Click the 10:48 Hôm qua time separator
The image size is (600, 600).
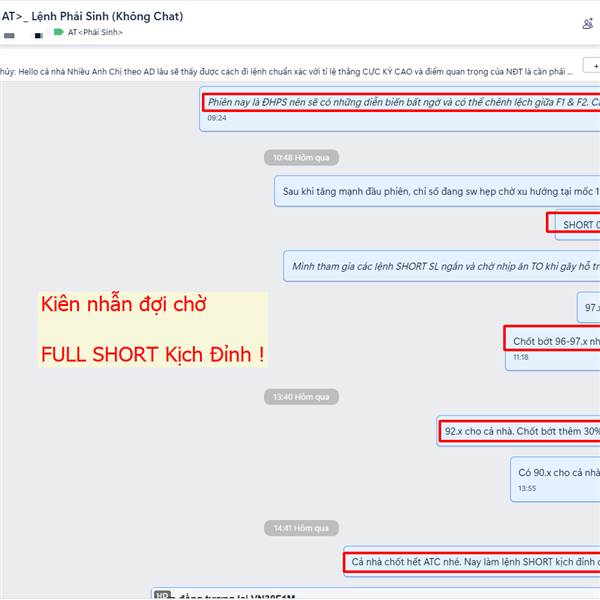(301, 157)
